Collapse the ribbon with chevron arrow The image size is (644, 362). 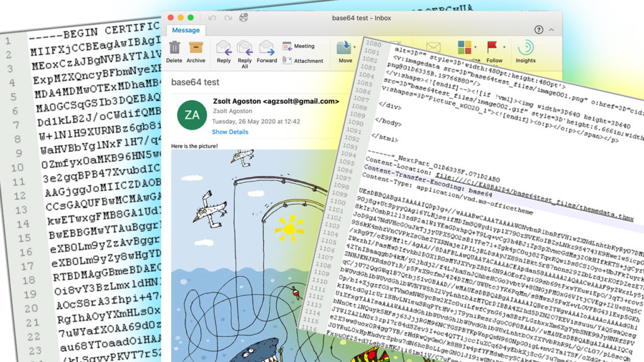552,30
